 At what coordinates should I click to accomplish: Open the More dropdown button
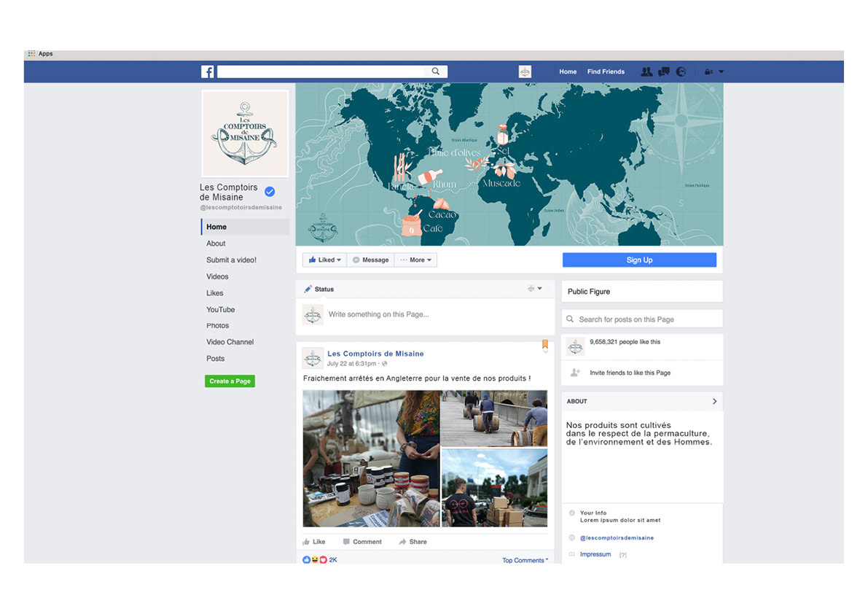click(415, 260)
